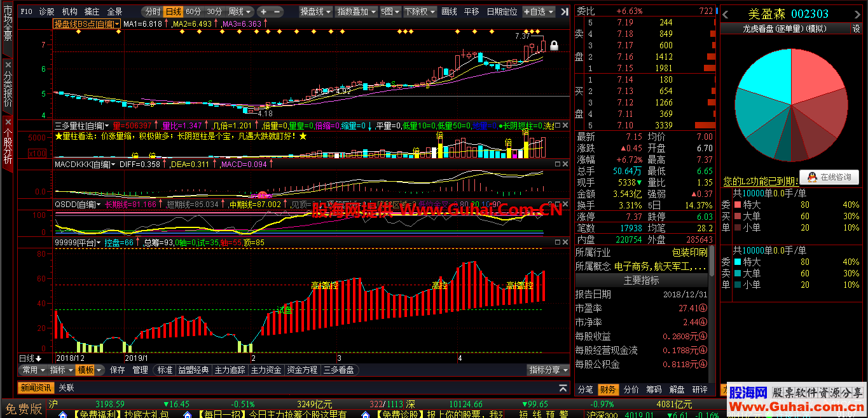Collapse news panel with up-arrow icon
This screenshot has width=868, height=418.
pos(563,388)
